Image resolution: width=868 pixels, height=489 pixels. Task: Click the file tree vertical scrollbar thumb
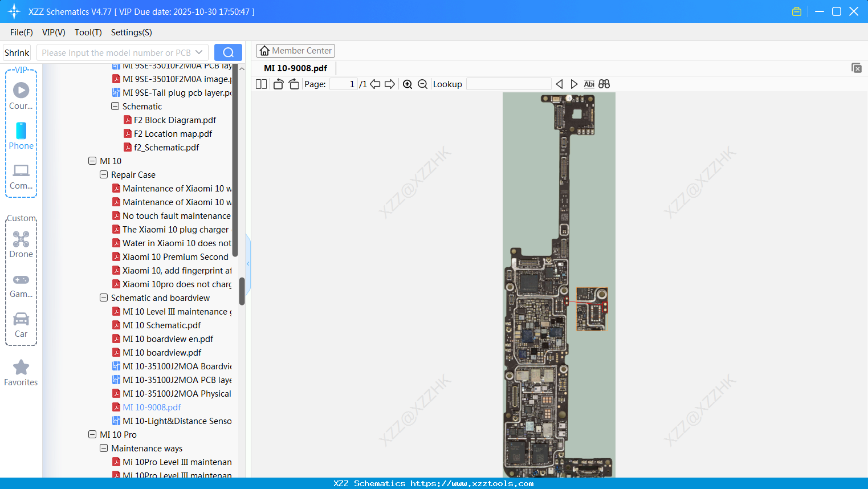242,291
